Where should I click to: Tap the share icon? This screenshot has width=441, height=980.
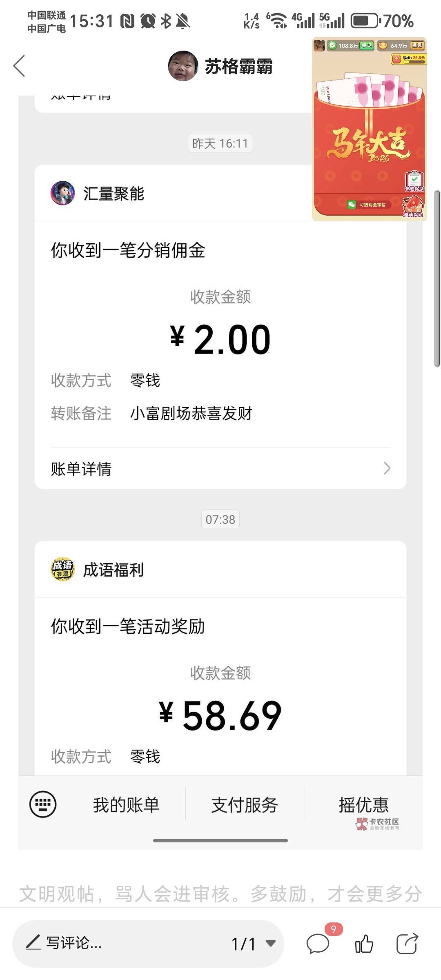pos(407,943)
